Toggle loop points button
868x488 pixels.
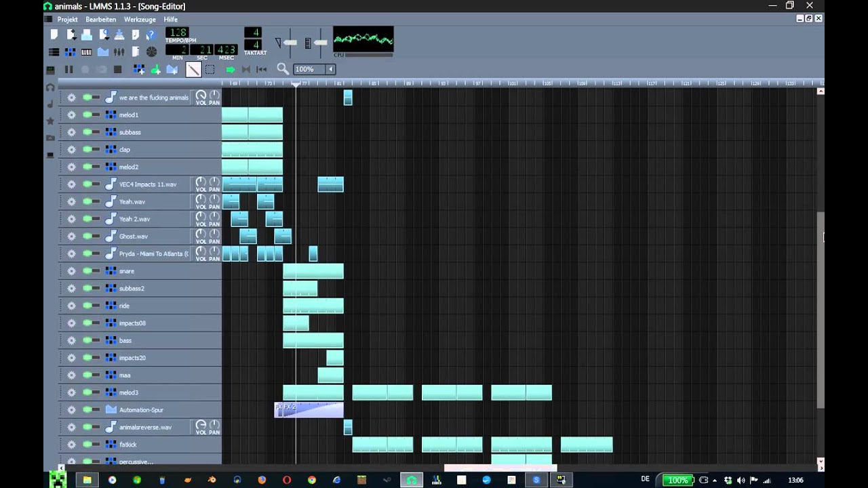point(246,69)
